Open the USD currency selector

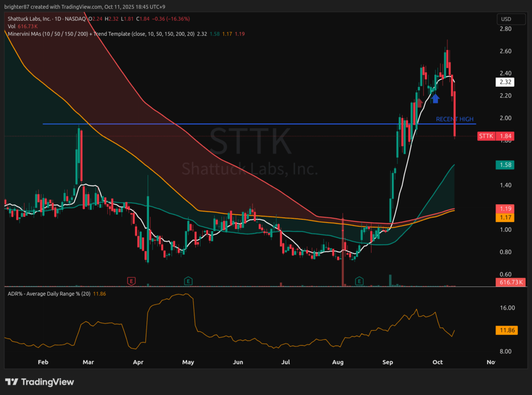[507, 19]
